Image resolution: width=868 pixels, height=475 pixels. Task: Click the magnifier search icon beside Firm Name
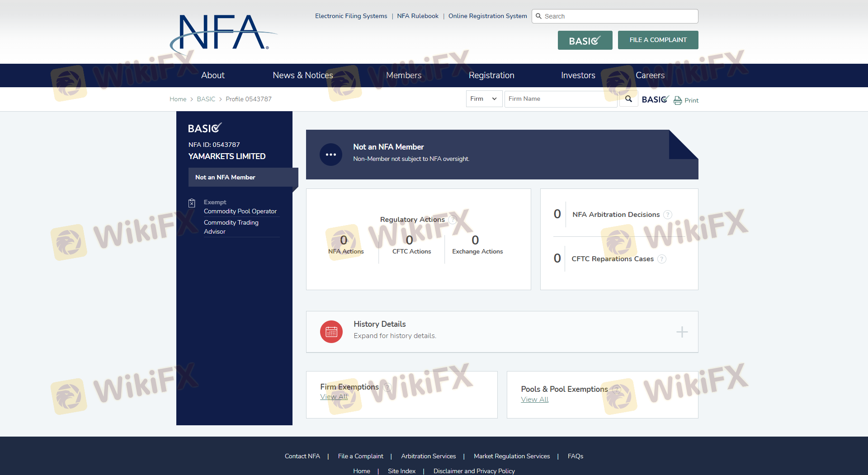click(628, 99)
